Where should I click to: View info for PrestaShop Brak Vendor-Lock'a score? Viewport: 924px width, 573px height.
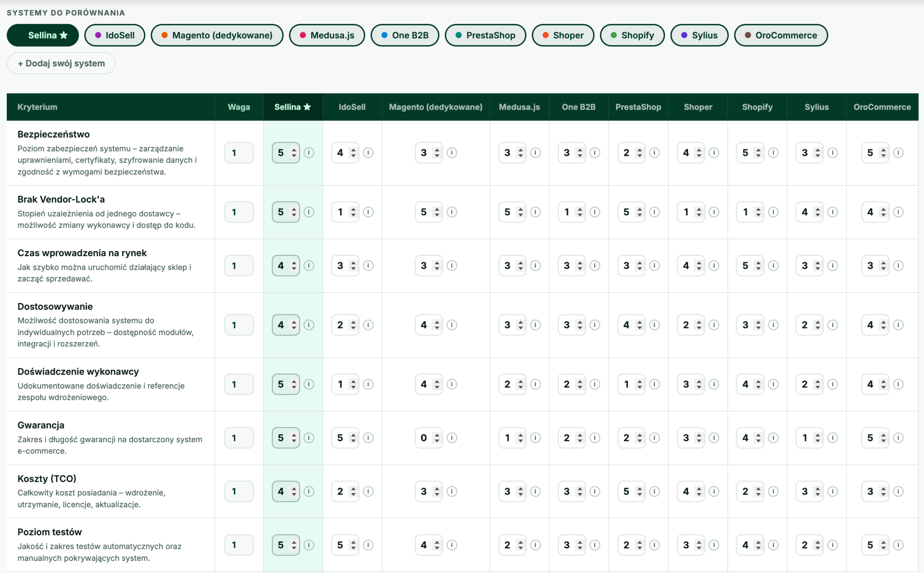pos(654,212)
